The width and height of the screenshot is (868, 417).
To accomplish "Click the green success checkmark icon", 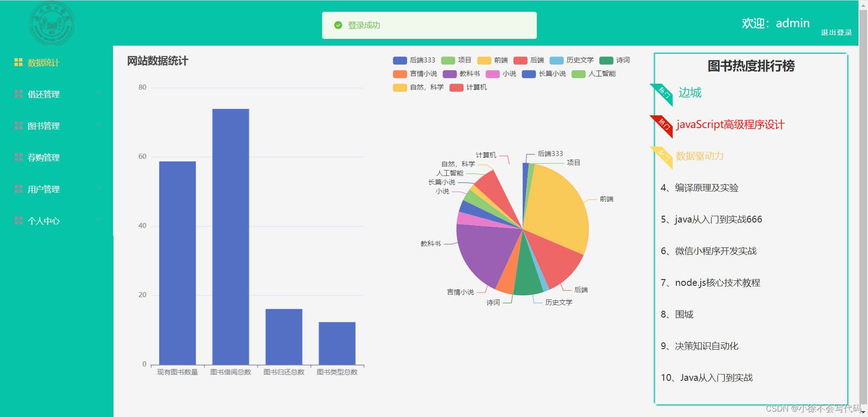I will pos(338,25).
